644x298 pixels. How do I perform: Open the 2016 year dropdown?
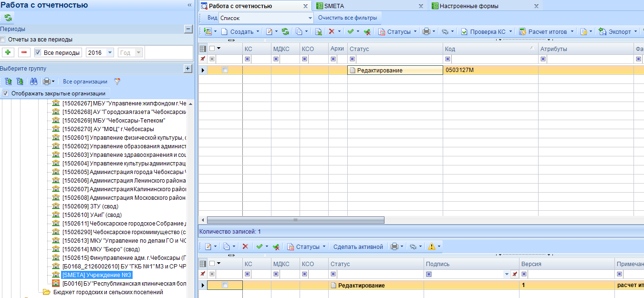(x=110, y=52)
